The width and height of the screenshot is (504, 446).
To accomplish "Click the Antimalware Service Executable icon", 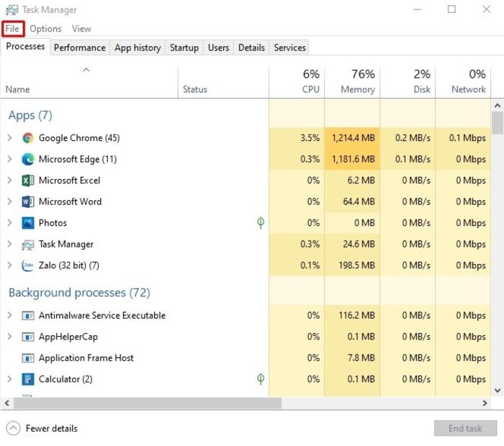I will (x=28, y=316).
